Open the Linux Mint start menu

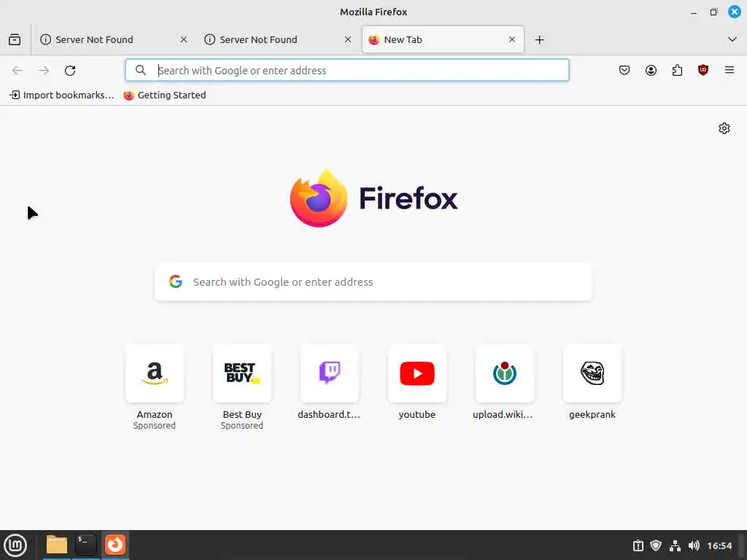coord(15,545)
